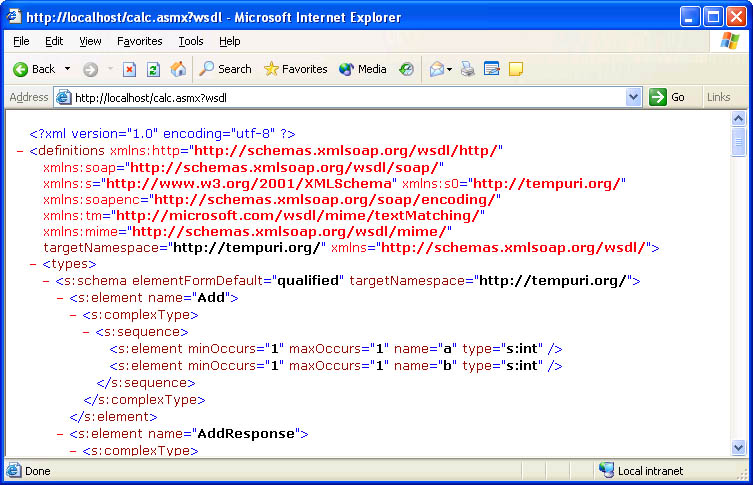Click the XMLSchema namespace URL
The image size is (753, 485).
tap(249, 183)
